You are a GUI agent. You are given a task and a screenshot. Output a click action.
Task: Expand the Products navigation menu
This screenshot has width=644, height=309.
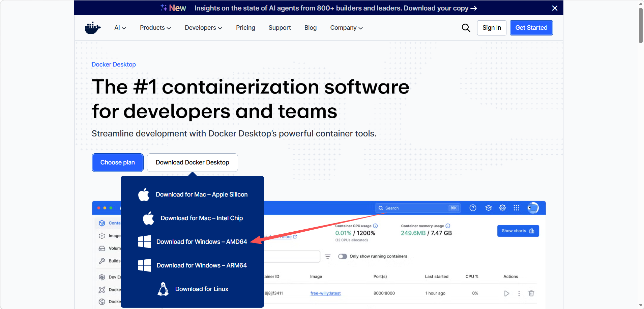(155, 28)
